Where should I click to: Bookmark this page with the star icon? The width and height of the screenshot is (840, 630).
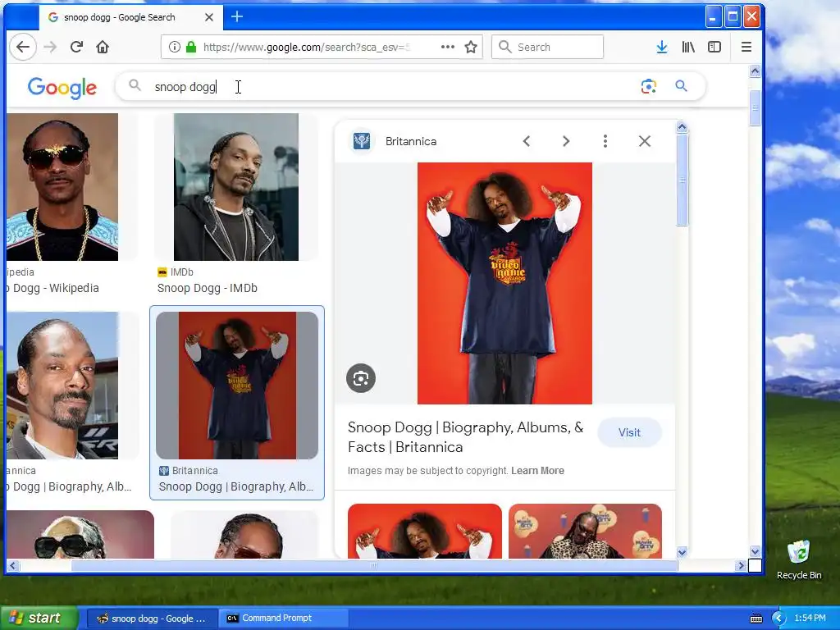[471, 47]
